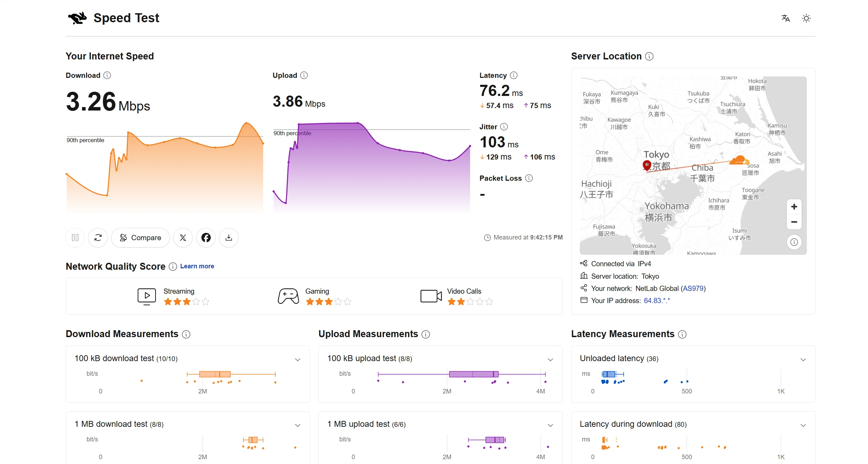
Task: Click the Video Calls star rating
Action: [x=470, y=302]
